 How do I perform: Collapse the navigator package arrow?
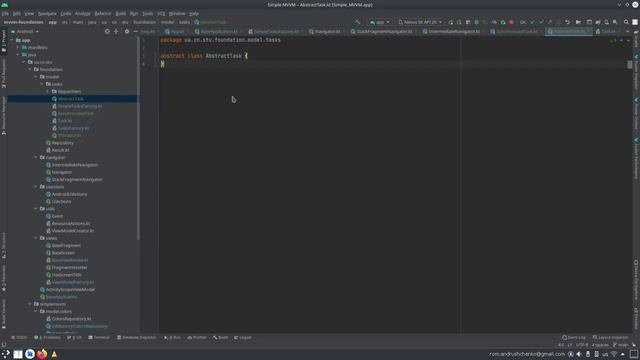pyautogui.click(x=36, y=157)
